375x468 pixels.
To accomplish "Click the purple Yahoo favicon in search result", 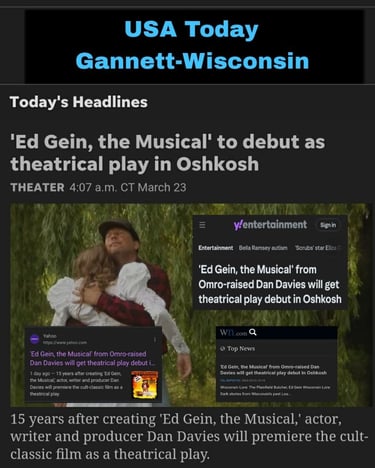I will coord(35,339).
